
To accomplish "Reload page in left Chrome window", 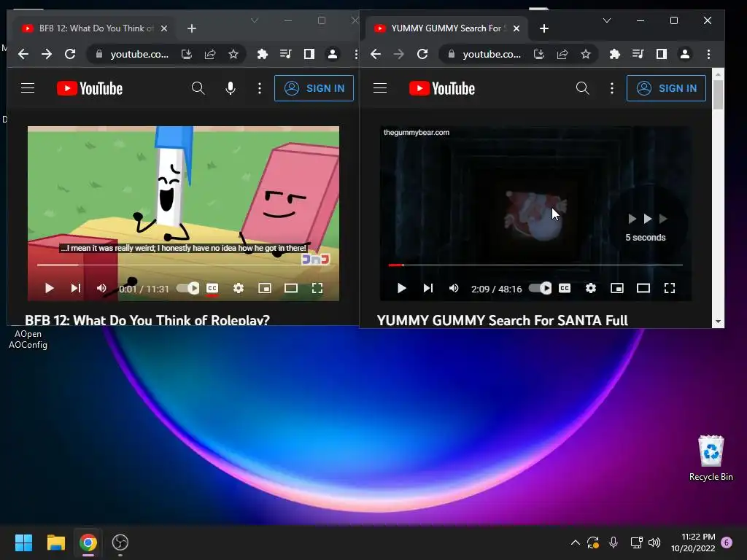I will 70,54.
